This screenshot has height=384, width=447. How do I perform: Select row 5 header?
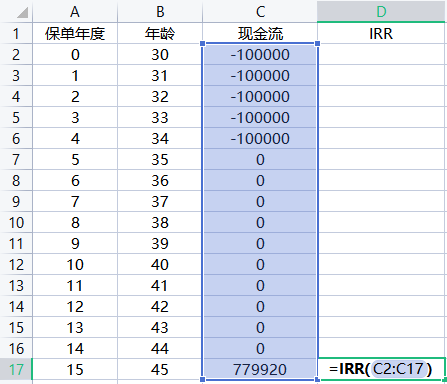[x=16, y=117]
